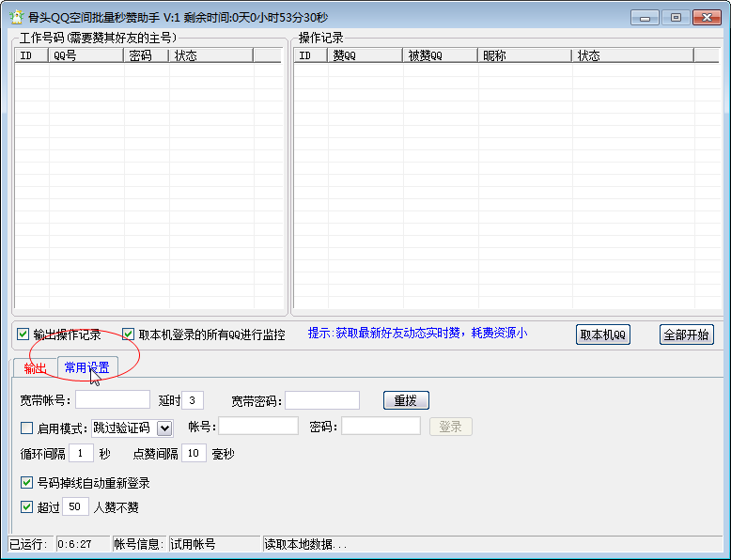The height and width of the screenshot is (560, 731).
Task: Click the 读取本地数据 status text
Action: (305, 544)
